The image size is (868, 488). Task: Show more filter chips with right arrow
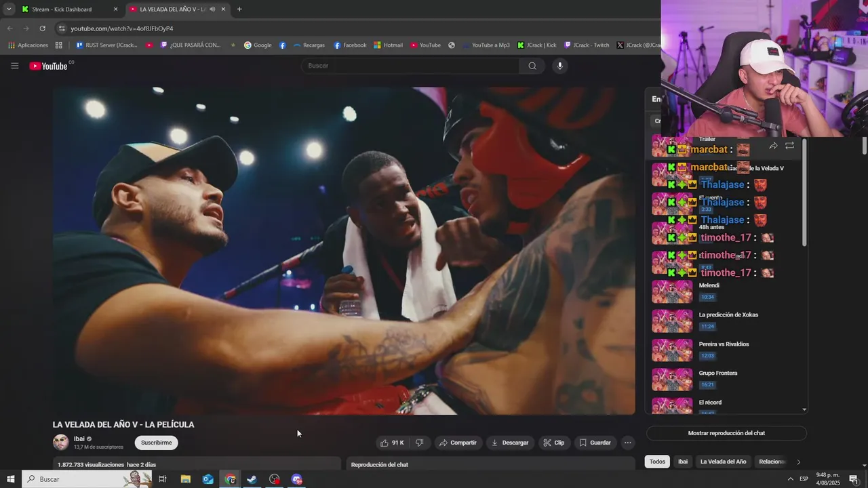pos(798,462)
